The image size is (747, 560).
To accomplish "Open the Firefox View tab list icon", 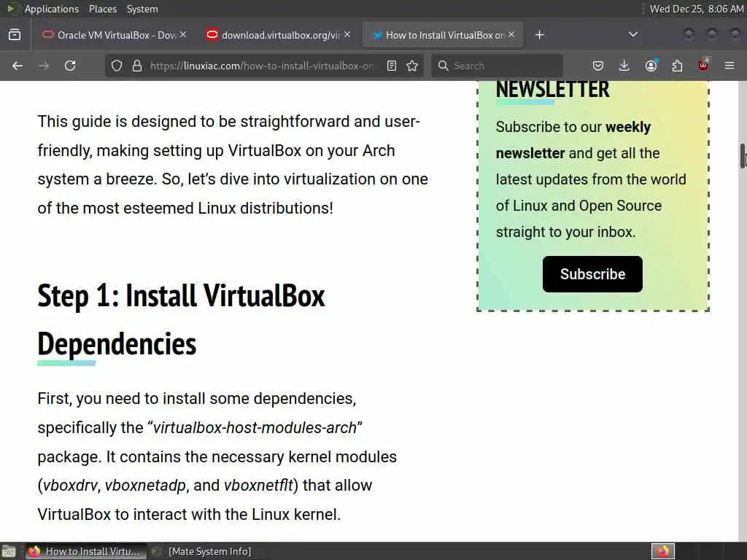I will point(15,35).
